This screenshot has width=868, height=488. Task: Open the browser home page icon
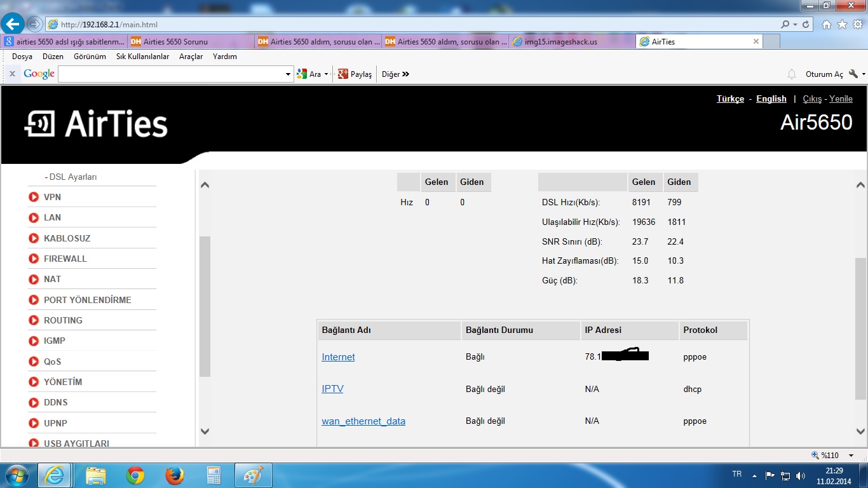[x=827, y=24]
